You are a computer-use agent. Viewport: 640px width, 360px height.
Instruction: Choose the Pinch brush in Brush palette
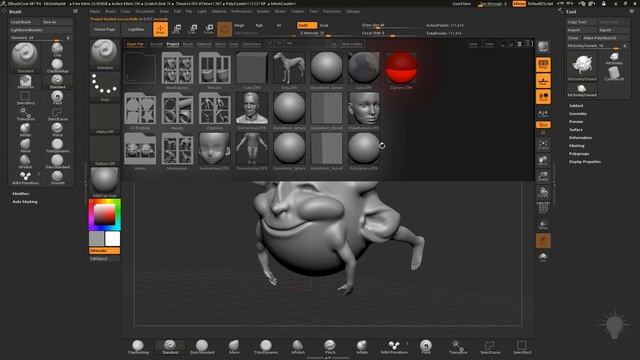pyautogui.click(x=57, y=130)
